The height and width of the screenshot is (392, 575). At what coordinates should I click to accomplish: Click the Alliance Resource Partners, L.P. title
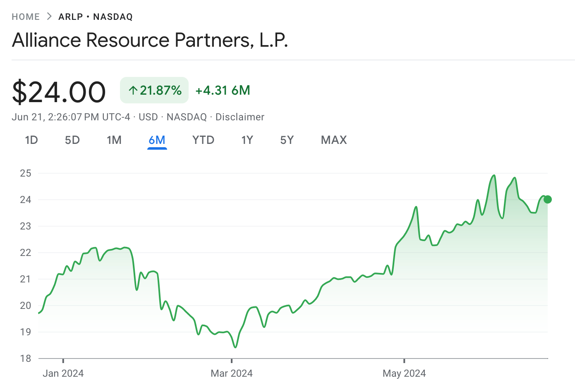tap(150, 40)
